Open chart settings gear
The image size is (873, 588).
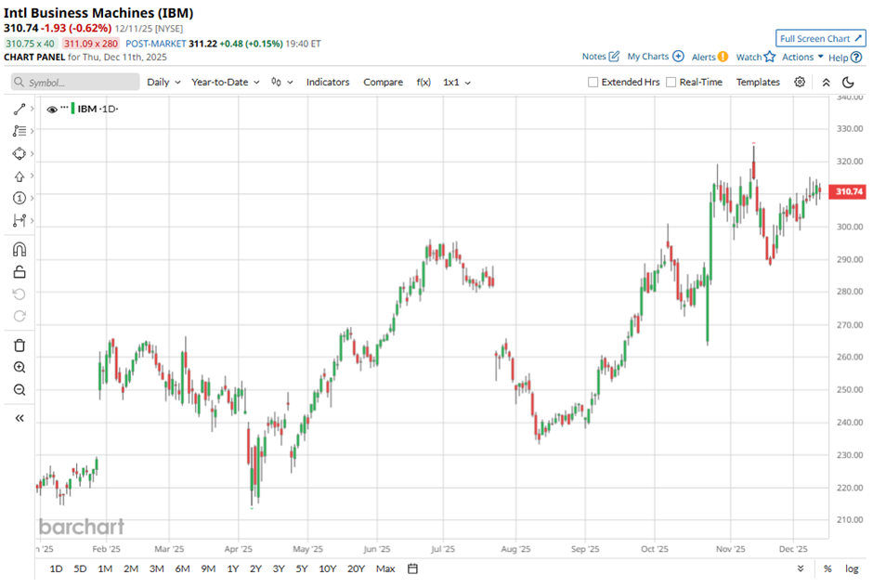[x=800, y=82]
